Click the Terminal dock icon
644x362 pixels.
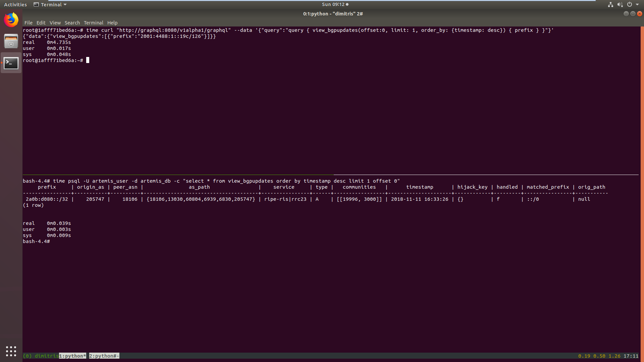(11, 63)
